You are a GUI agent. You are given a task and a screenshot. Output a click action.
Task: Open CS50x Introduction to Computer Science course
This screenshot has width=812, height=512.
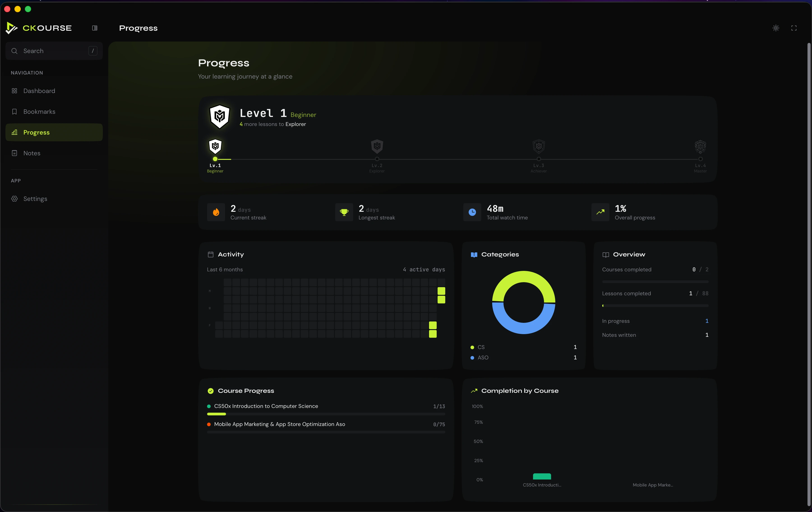click(266, 406)
